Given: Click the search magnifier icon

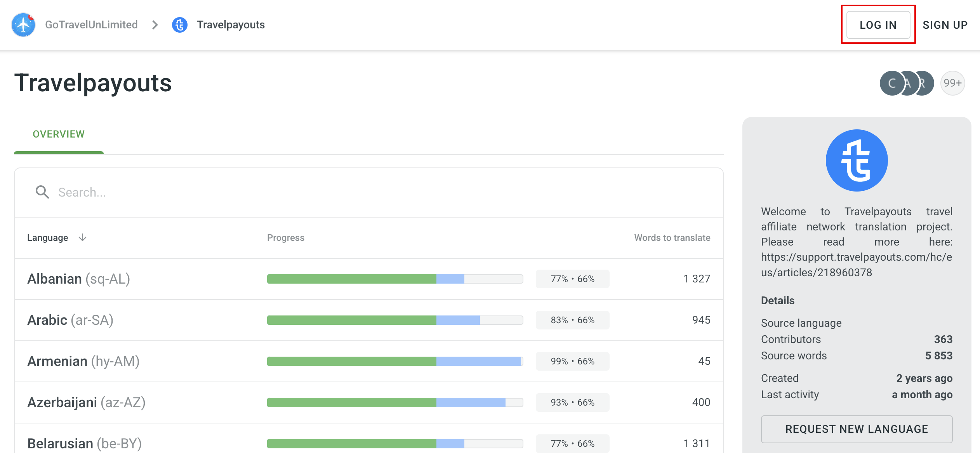Looking at the screenshot, I should 42,192.
